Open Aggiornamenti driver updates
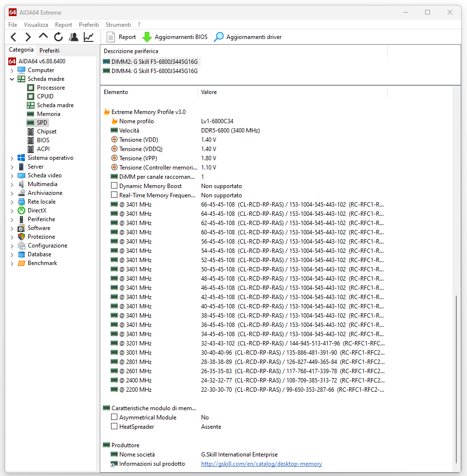This screenshot has width=467, height=476. [248, 37]
